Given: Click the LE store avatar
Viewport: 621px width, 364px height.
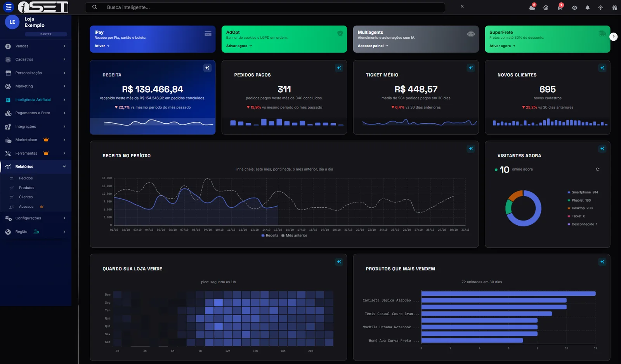Looking at the screenshot, I should pyautogui.click(x=12, y=22).
